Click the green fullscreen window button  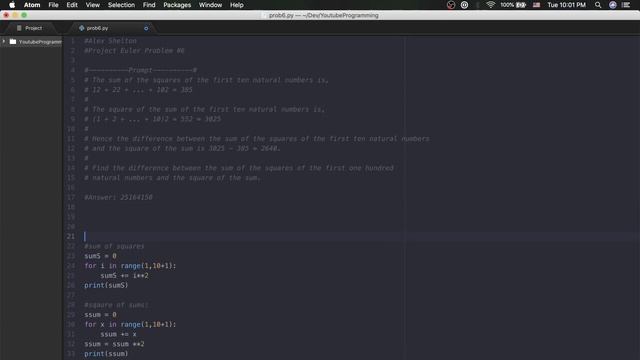point(24,15)
